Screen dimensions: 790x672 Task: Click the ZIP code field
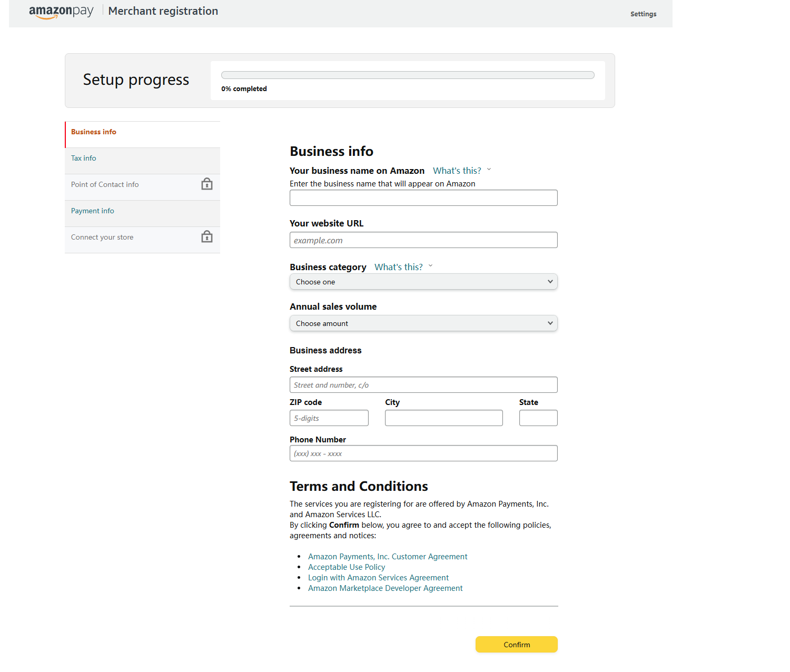click(x=329, y=418)
